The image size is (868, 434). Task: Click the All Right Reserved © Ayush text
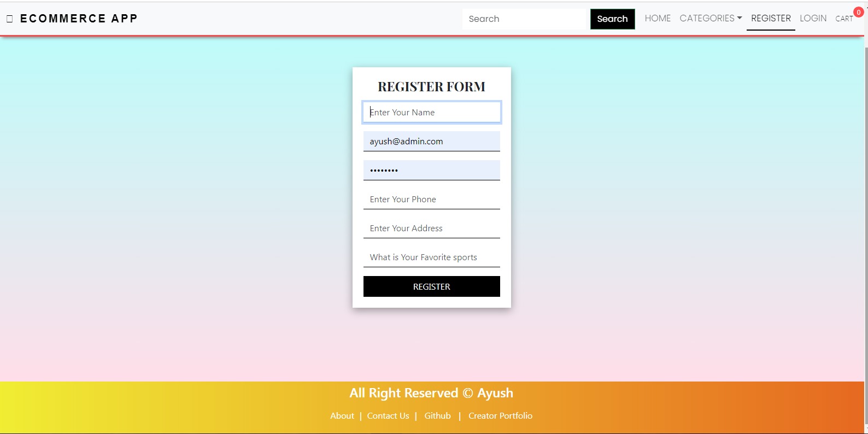click(431, 393)
